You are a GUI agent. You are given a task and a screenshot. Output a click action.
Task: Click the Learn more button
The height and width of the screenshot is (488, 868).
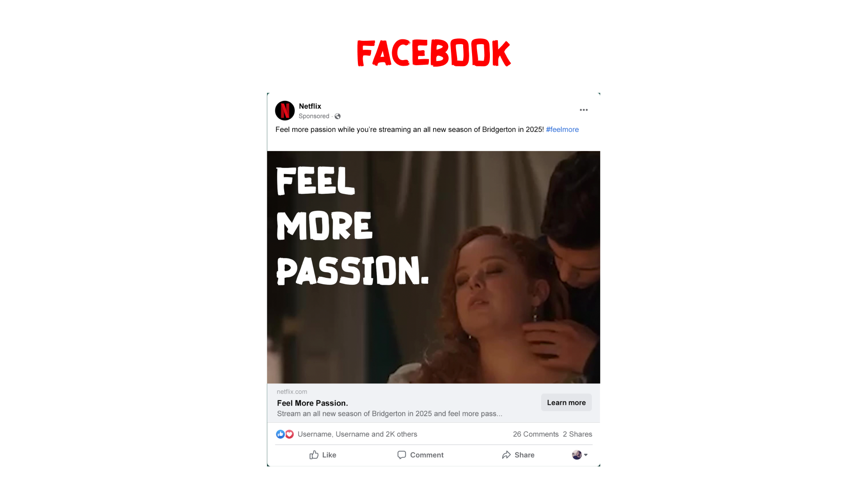(566, 403)
